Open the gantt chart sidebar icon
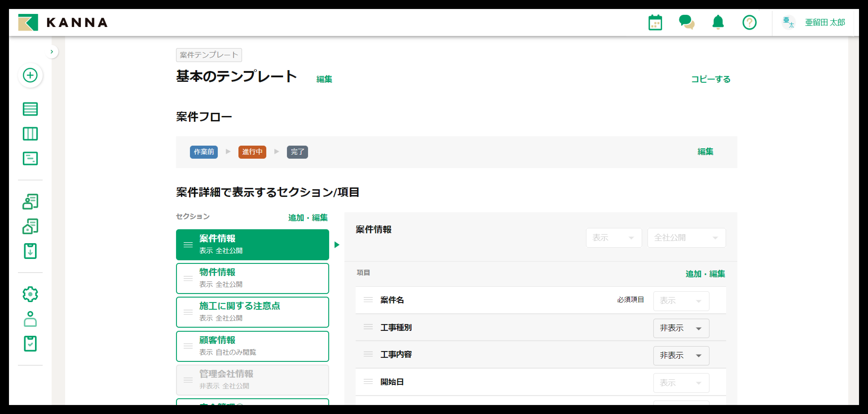The width and height of the screenshot is (868, 414). pos(30,158)
